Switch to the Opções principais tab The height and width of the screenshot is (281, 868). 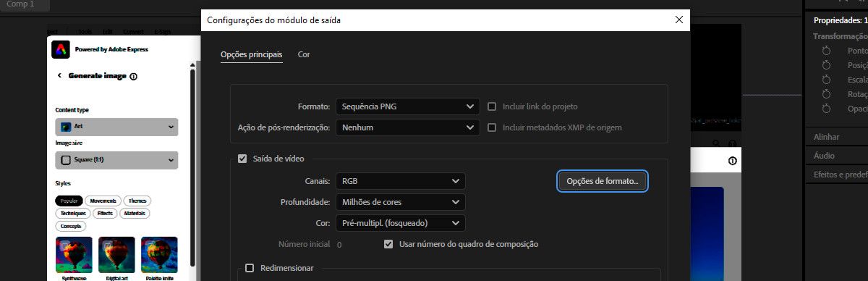[251, 54]
